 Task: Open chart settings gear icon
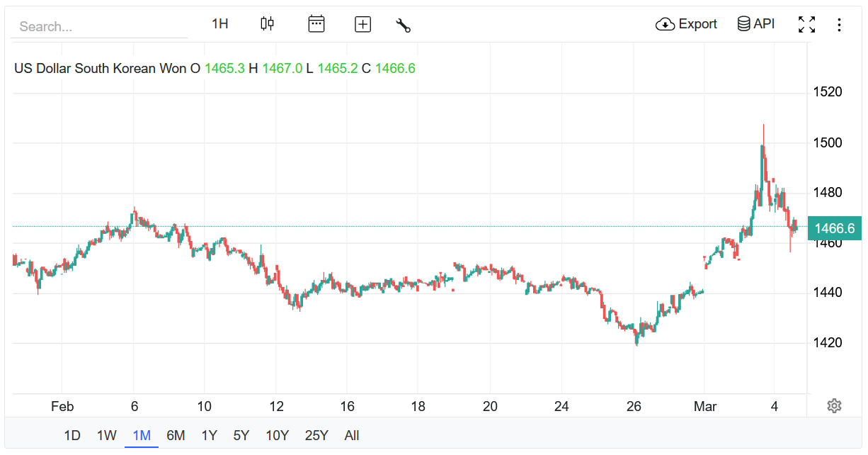click(834, 406)
